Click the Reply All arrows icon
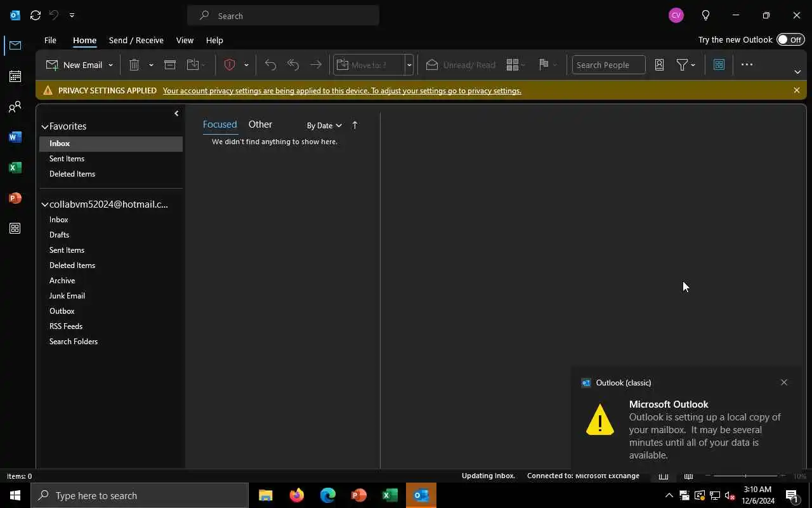 (x=293, y=65)
